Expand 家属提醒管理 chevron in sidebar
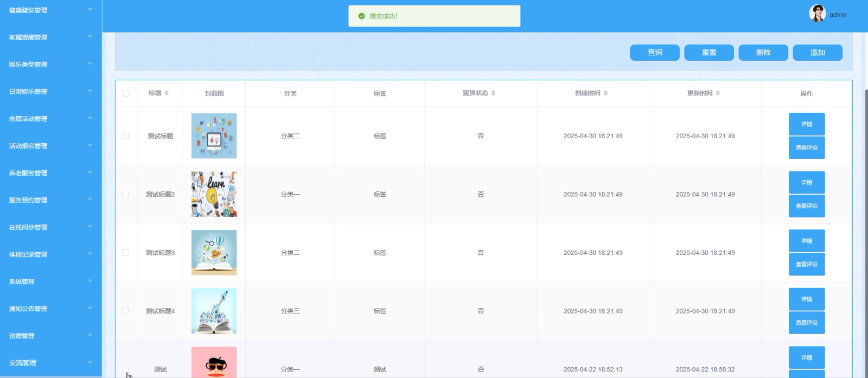 point(90,37)
